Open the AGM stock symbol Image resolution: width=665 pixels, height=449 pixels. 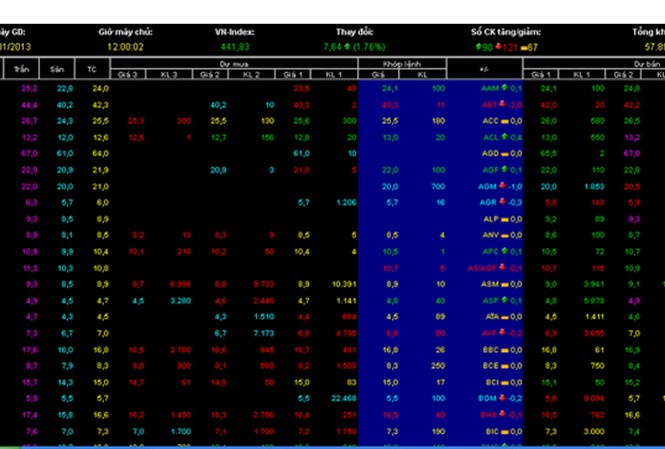488,187
